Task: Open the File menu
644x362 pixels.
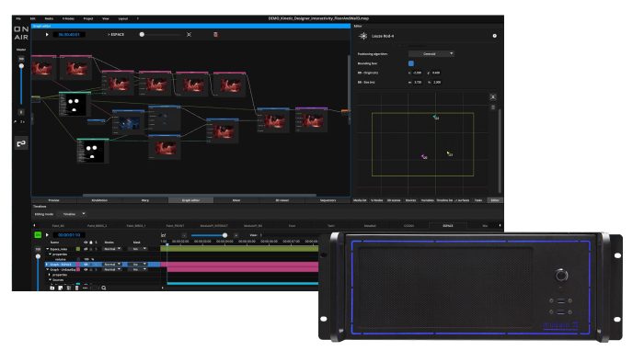Action: tap(18, 18)
